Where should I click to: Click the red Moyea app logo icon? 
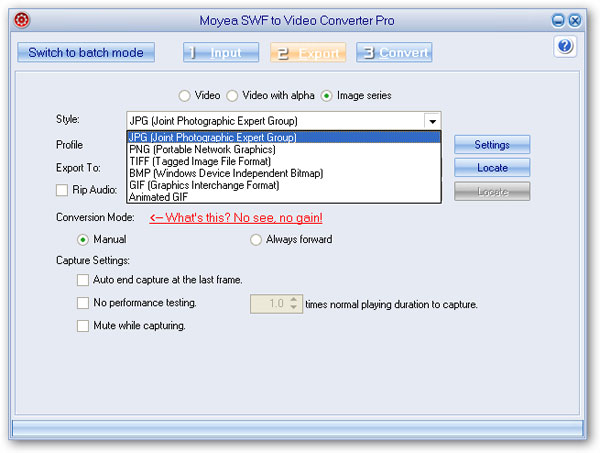tap(22, 20)
